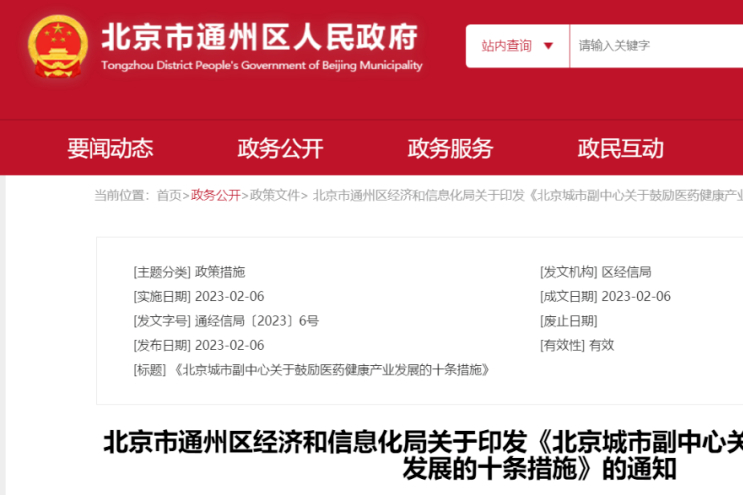Click the red 政务公开 breadcrumb link
Viewport: 743px width, 495px height.
216,195
